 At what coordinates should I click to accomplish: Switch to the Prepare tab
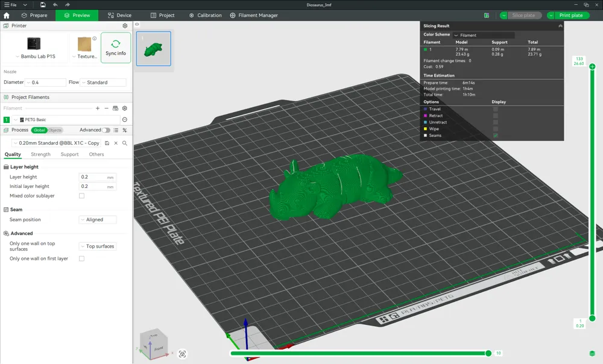pyautogui.click(x=34, y=16)
